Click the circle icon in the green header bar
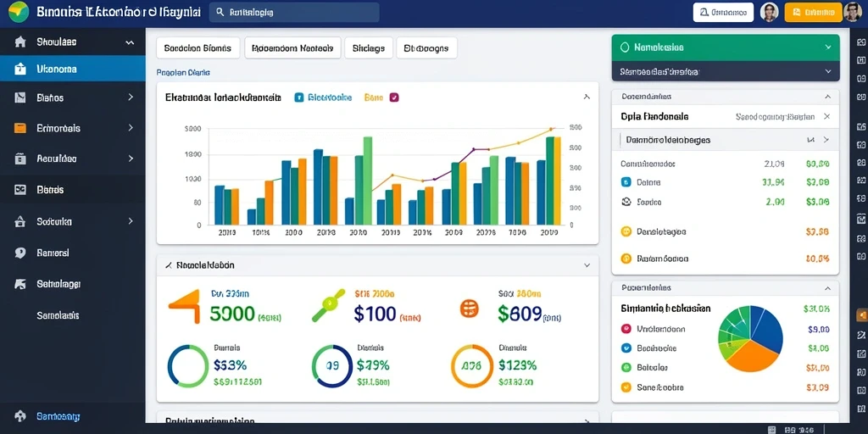This screenshot has height=434, width=868. [x=625, y=47]
